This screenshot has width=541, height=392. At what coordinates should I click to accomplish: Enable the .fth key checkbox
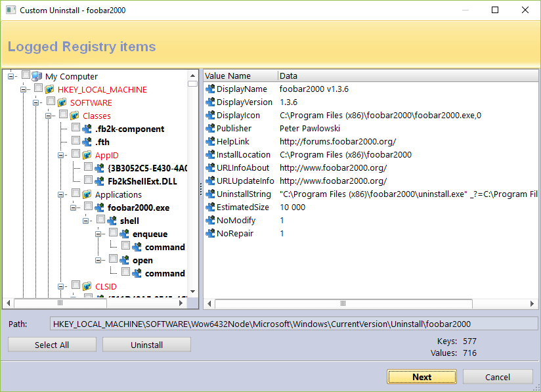point(76,140)
